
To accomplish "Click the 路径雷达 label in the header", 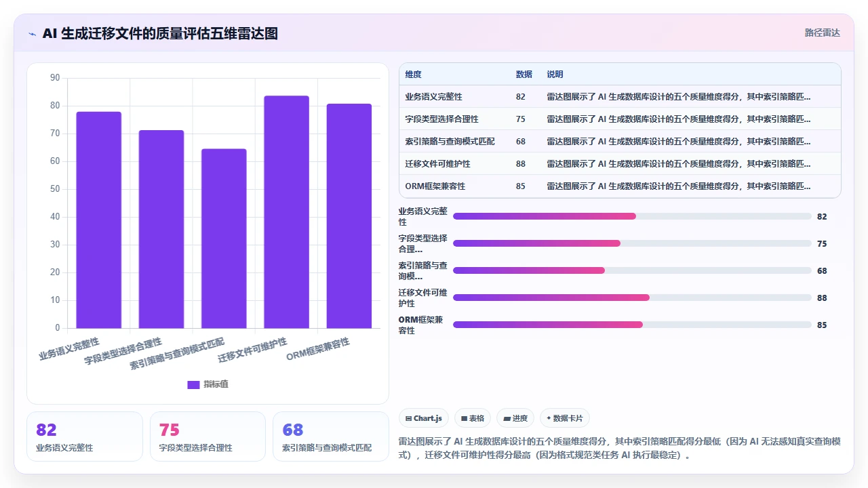I will tap(823, 33).
